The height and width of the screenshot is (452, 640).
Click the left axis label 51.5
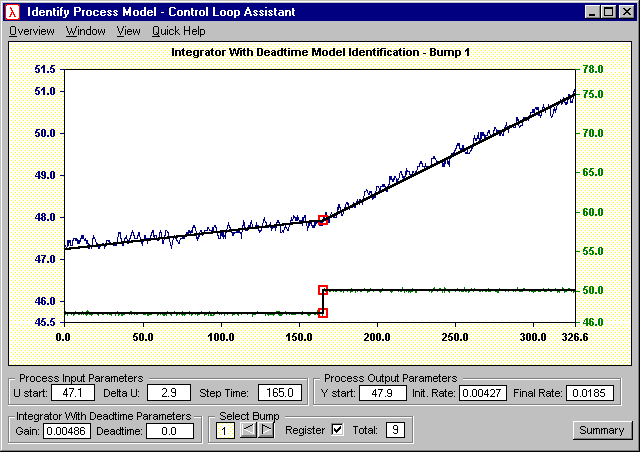(x=44, y=69)
